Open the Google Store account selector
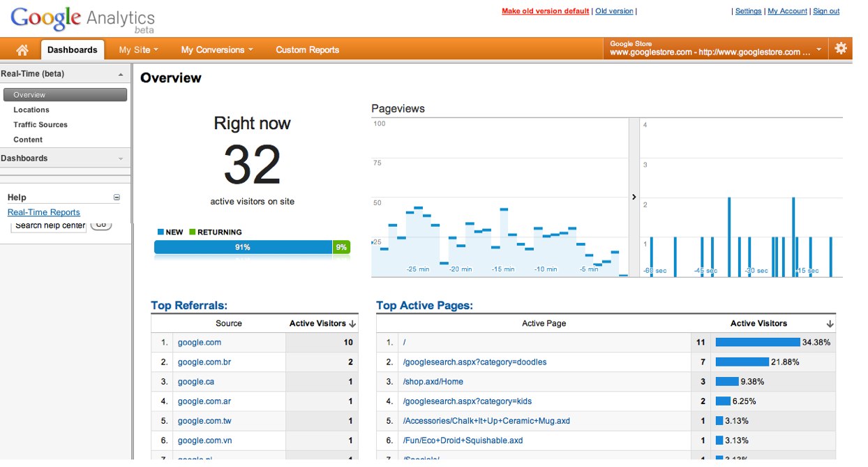This screenshot has width=868, height=467. coord(716,48)
